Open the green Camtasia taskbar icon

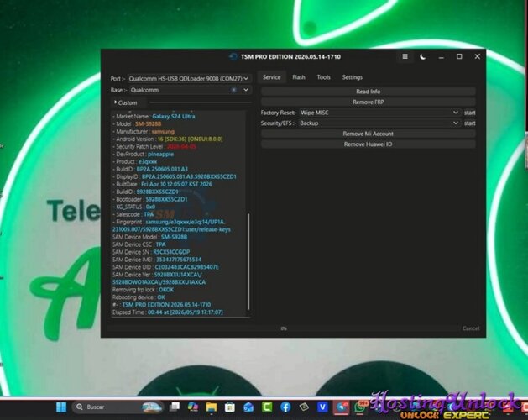tap(267, 407)
